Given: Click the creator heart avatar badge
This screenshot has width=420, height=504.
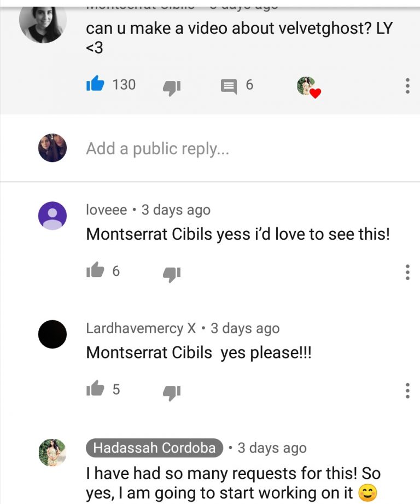Looking at the screenshot, I should point(308,87).
